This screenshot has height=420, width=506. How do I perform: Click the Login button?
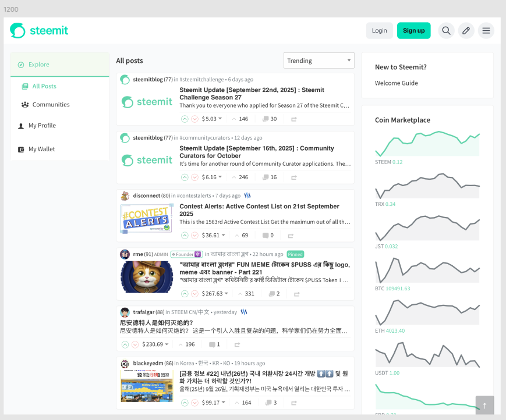(x=379, y=31)
